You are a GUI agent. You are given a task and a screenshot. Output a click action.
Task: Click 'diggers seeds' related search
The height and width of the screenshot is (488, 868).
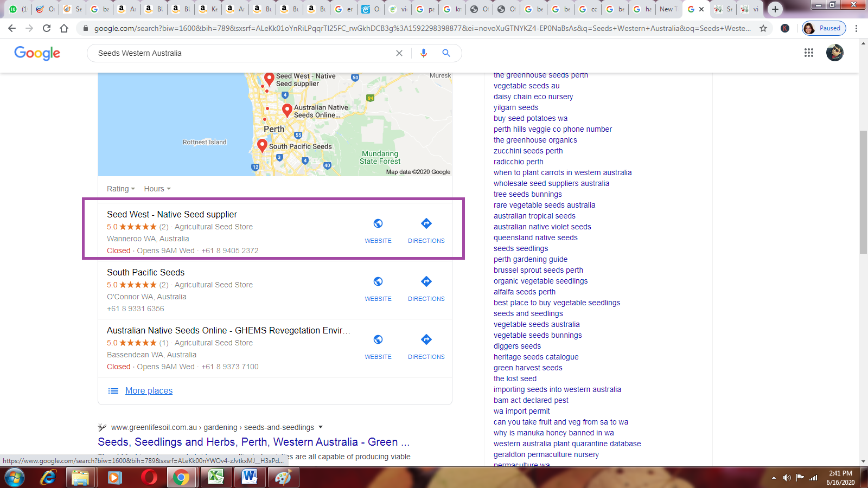point(517,346)
